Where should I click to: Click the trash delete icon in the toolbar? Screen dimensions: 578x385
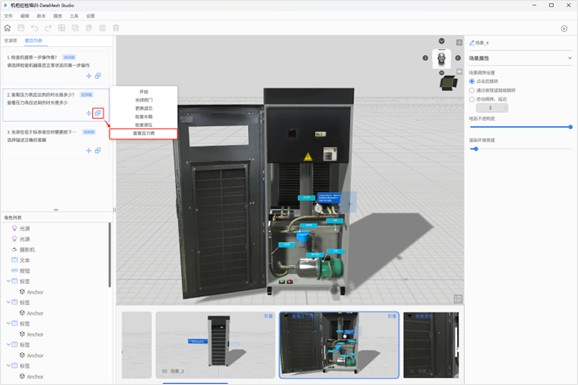pyautogui.click(x=116, y=28)
